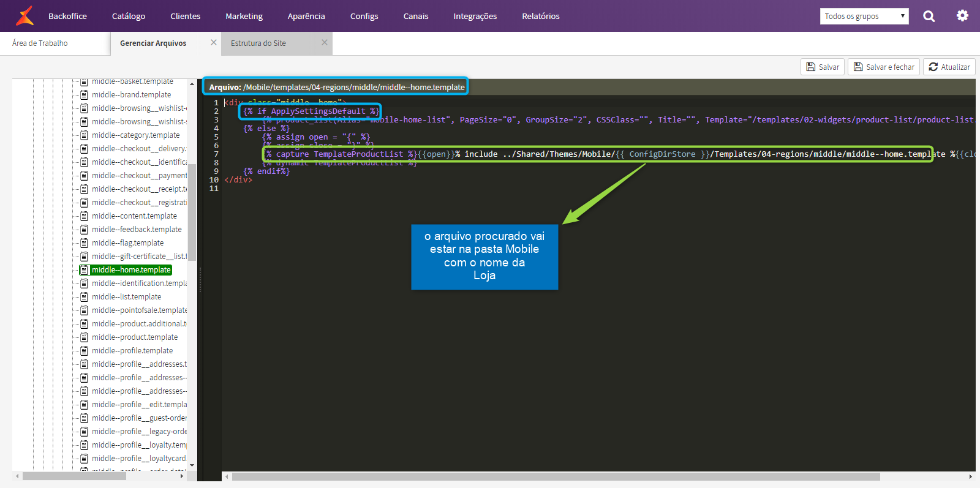
Task: Close the Estrutura do Site tab
Action: (325, 42)
